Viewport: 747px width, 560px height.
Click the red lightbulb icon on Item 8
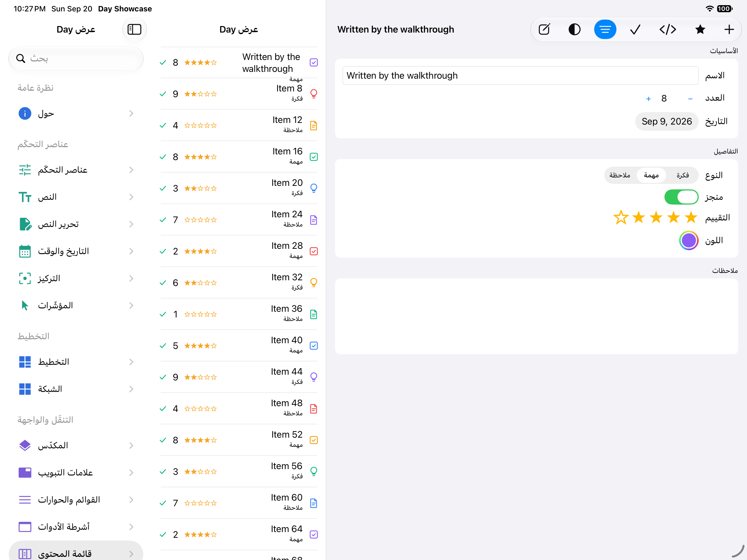click(x=314, y=94)
